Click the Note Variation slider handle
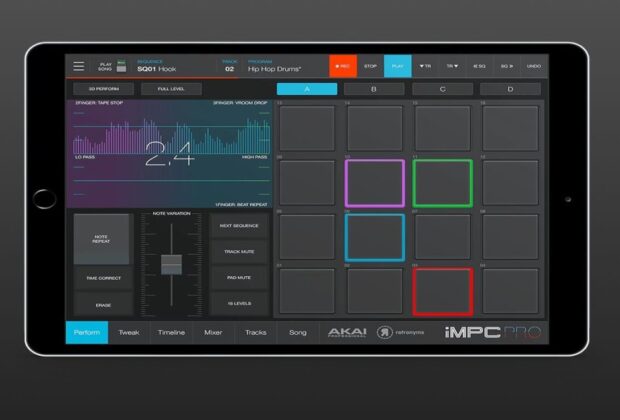The width and height of the screenshot is (620, 420). pyautogui.click(x=171, y=265)
